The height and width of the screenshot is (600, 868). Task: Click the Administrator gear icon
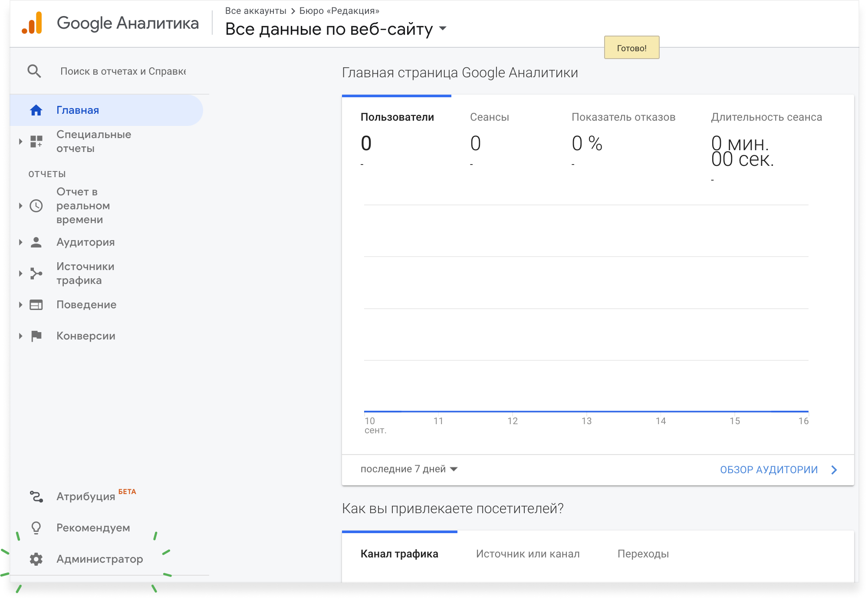pyautogui.click(x=36, y=559)
